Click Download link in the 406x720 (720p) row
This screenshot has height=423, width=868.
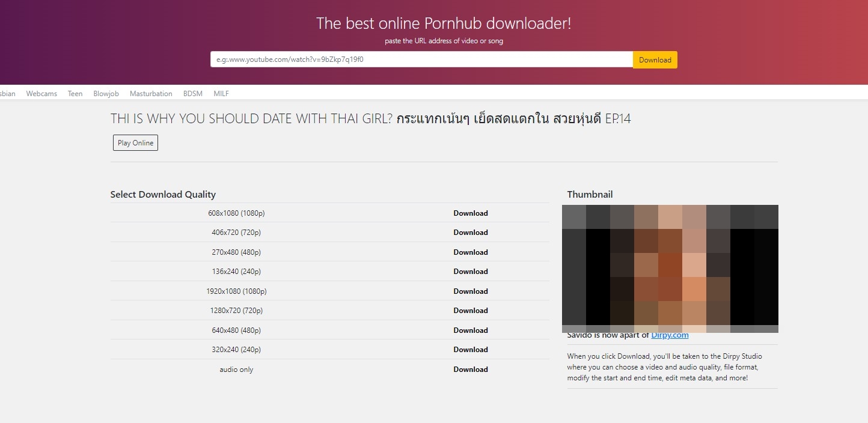pos(471,233)
